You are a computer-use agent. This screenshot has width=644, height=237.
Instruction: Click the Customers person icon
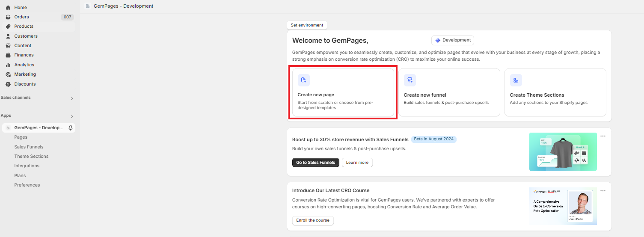(8, 36)
